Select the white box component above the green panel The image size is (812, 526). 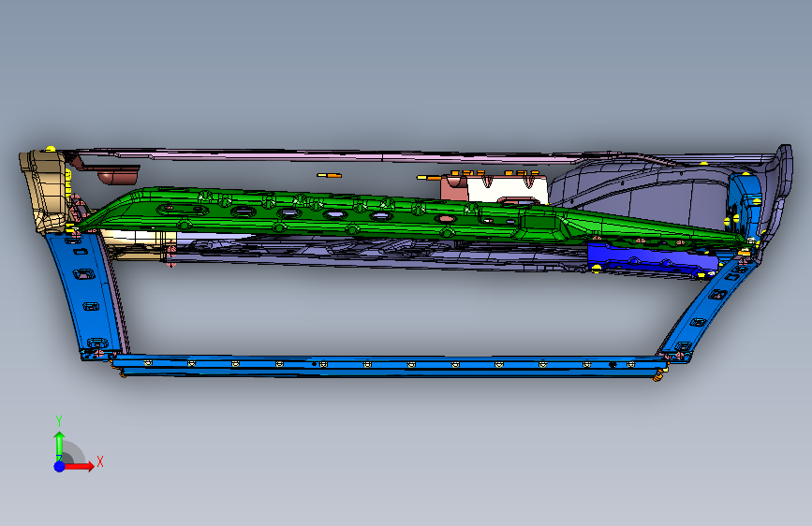[x=507, y=189]
